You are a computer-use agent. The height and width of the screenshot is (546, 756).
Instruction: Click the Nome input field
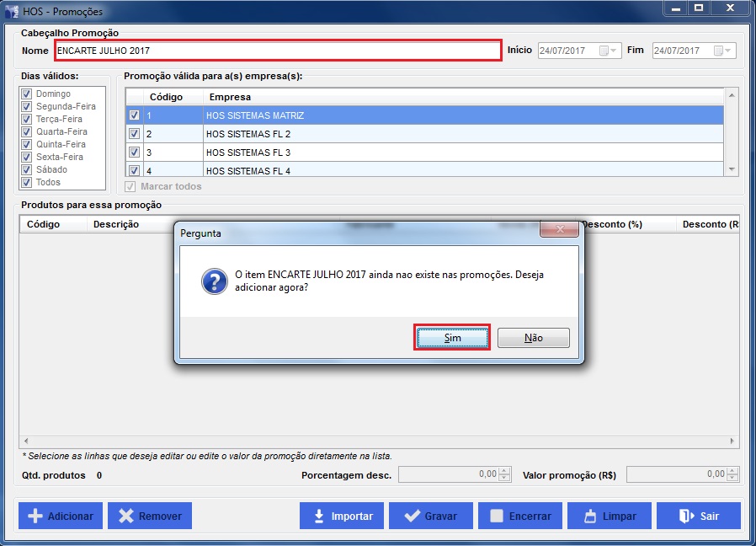point(278,51)
